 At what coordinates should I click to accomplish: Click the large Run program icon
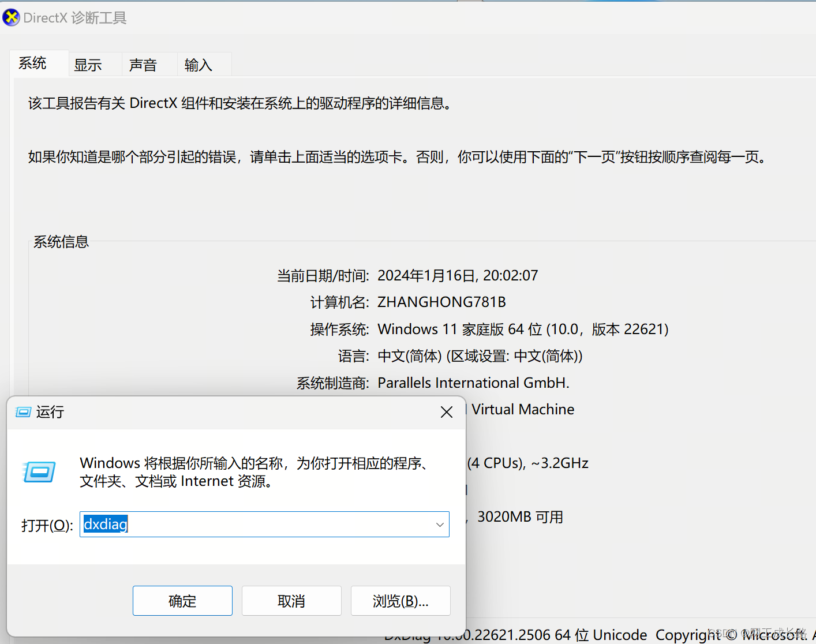pyautogui.click(x=39, y=472)
